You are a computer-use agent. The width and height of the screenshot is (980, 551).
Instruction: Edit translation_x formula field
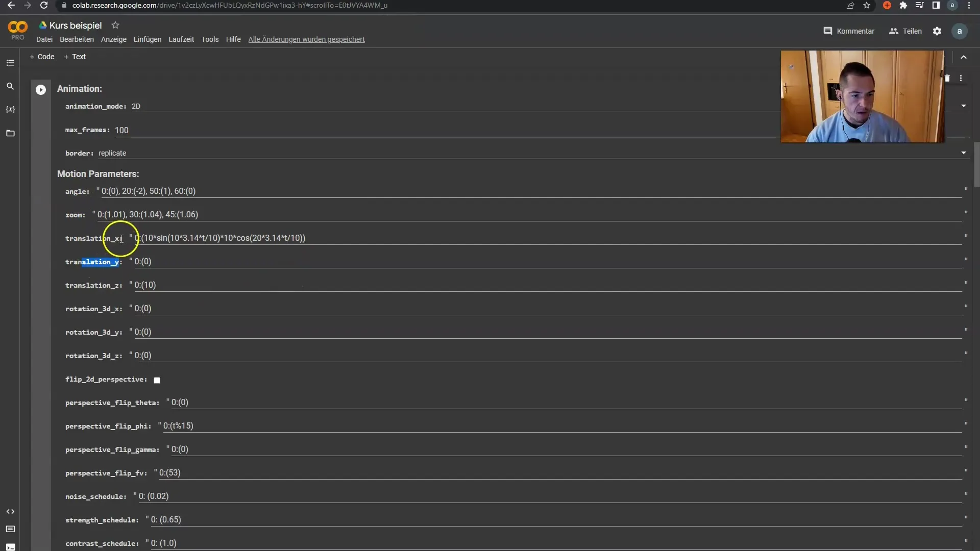548,238
